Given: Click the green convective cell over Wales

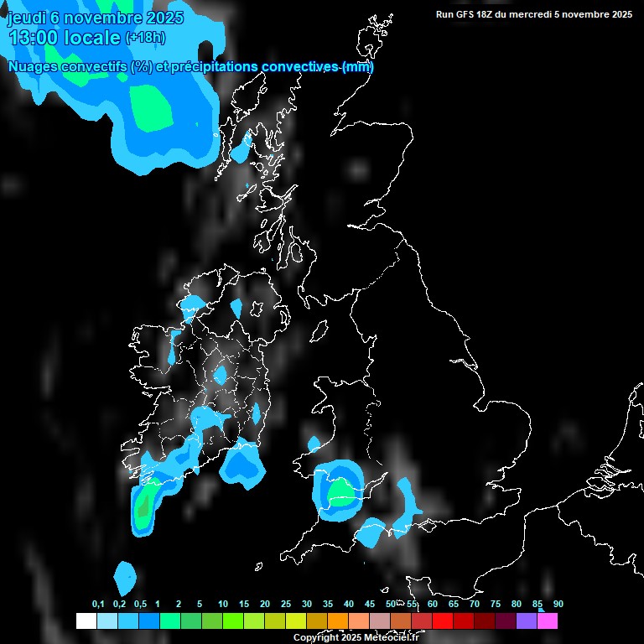Looking at the screenshot, I should pos(340,489).
